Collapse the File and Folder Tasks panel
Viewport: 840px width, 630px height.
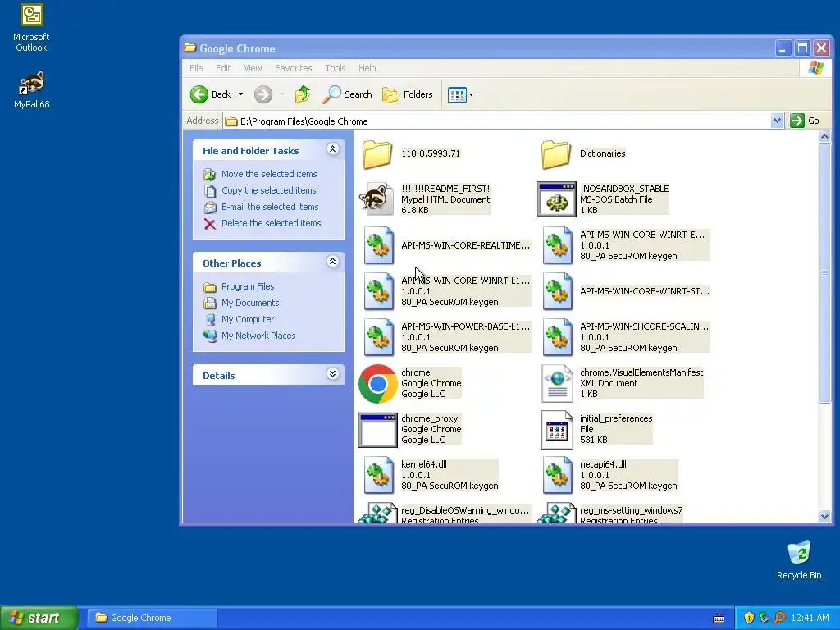click(333, 149)
